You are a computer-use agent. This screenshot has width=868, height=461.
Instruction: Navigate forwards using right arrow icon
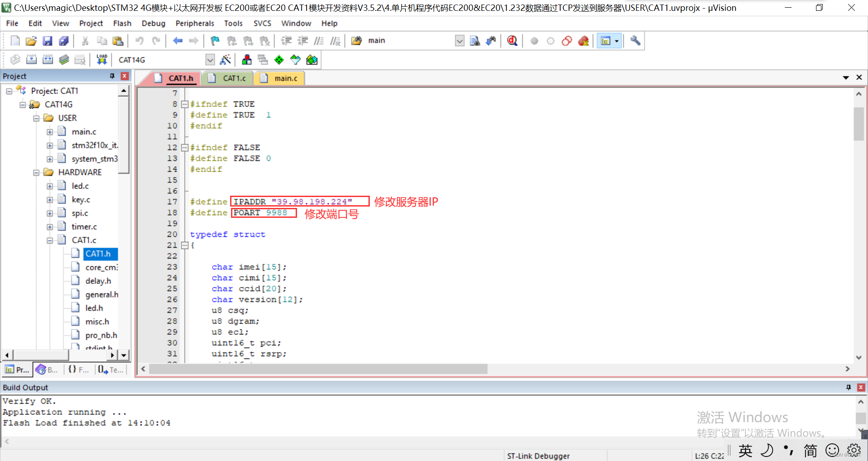(x=194, y=41)
